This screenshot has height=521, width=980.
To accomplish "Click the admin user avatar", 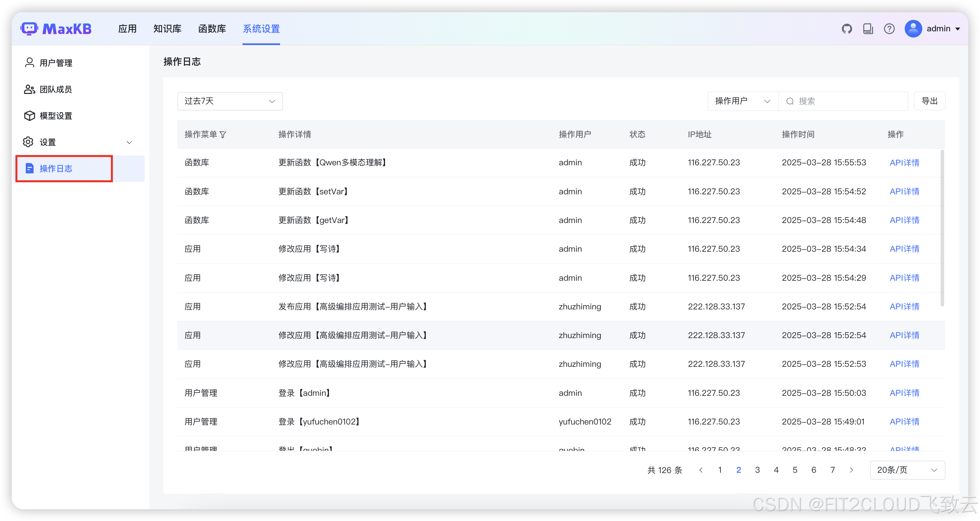I will pyautogui.click(x=913, y=29).
